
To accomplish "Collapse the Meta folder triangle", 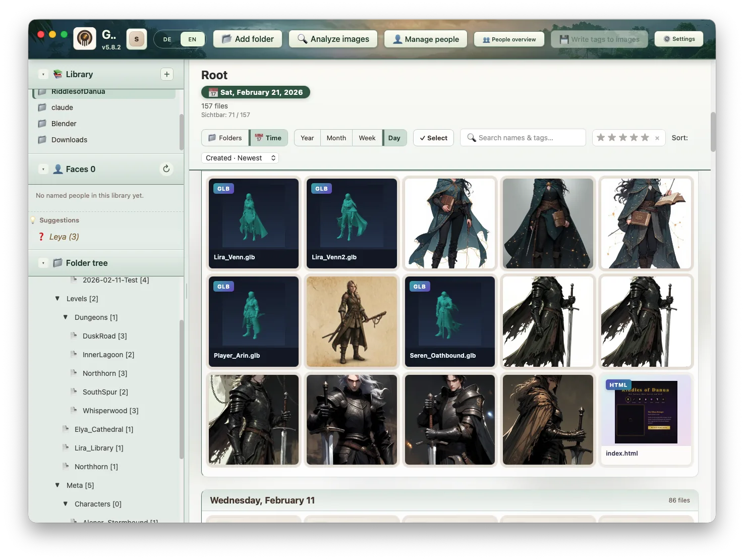I will pyautogui.click(x=58, y=485).
